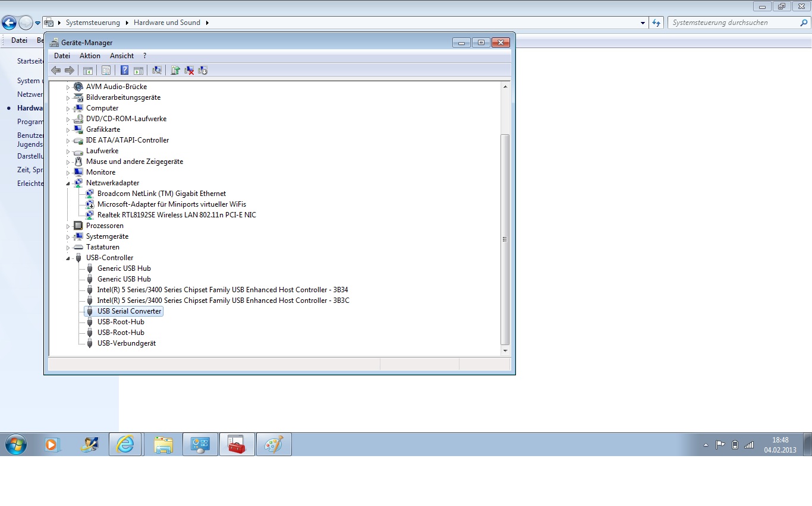This screenshot has width=812, height=506.
Task: Open Paint from the taskbar
Action: click(273, 444)
